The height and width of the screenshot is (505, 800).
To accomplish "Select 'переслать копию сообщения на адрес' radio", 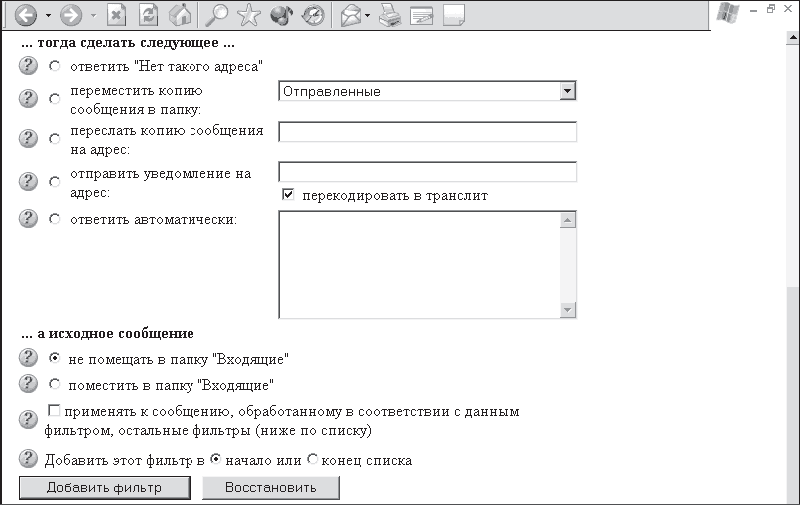I will 55,138.
